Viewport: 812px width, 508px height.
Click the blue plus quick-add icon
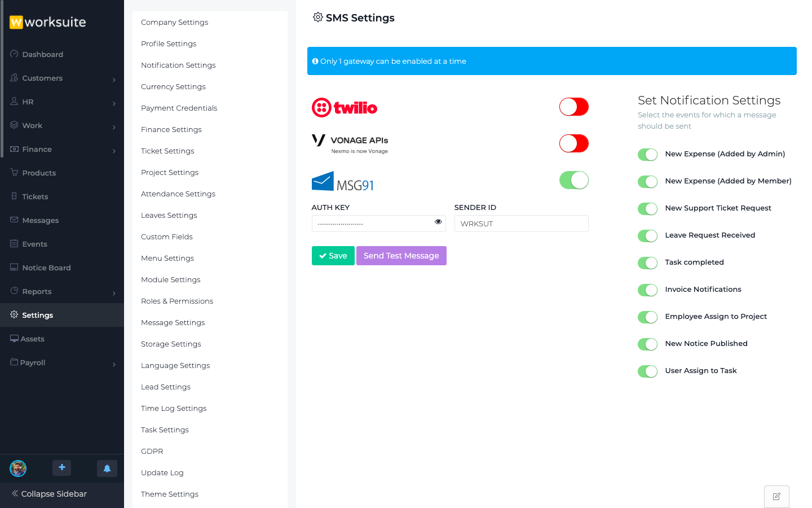tap(62, 468)
